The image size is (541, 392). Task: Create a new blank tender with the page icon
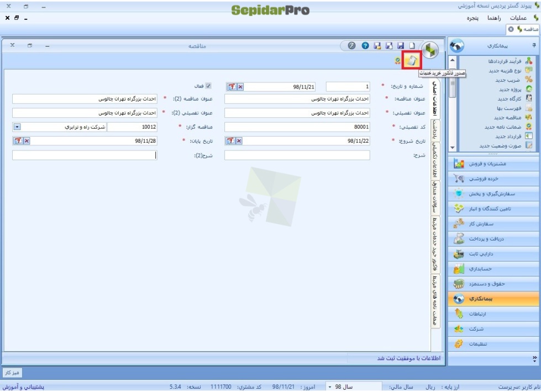(412, 45)
